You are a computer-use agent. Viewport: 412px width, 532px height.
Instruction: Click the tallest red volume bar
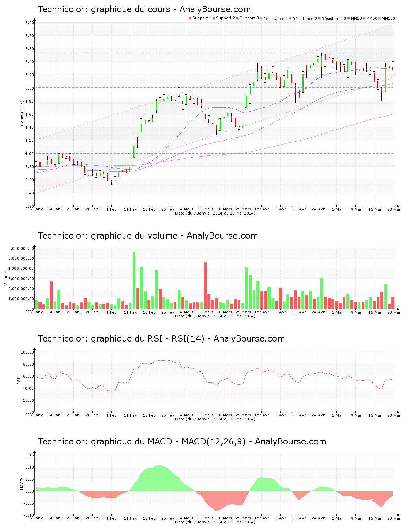click(205, 286)
